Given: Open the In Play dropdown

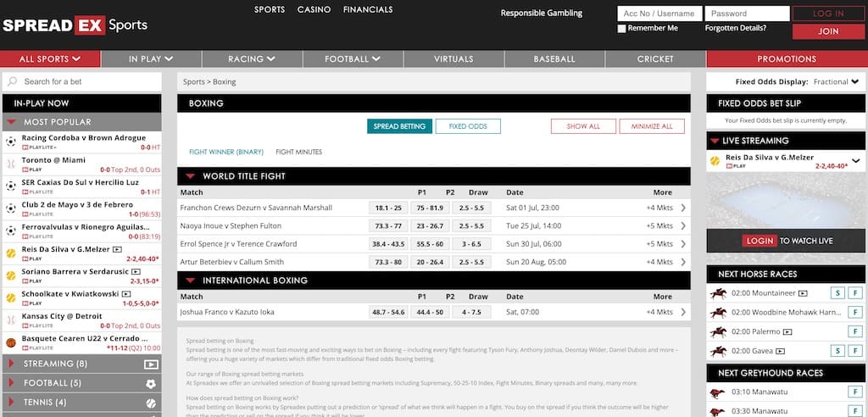Looking at the screenshot, I should [x=151, y=58].
